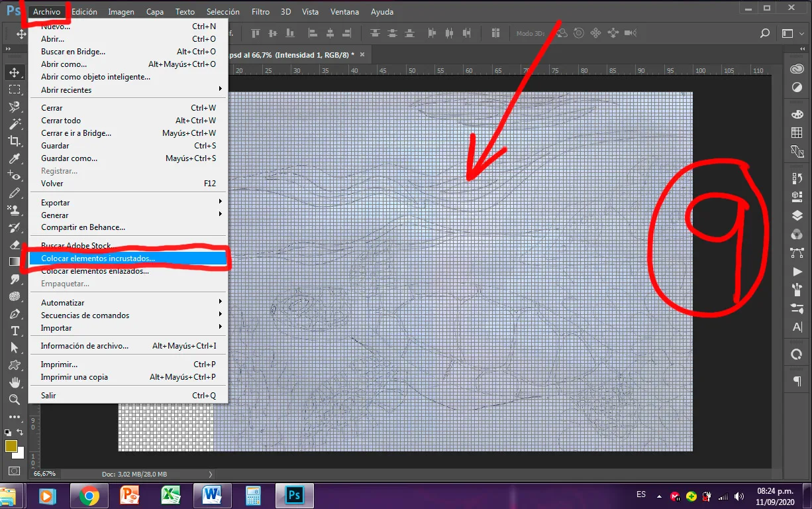Open the Creative Cloud Libraries panel

[x=797, y=70]
